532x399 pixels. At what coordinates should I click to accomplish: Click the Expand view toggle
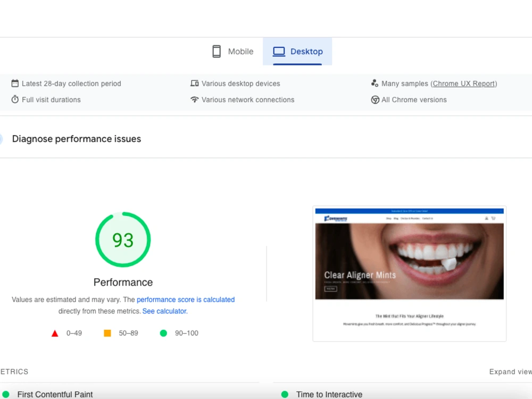click(x=510, y=372)
